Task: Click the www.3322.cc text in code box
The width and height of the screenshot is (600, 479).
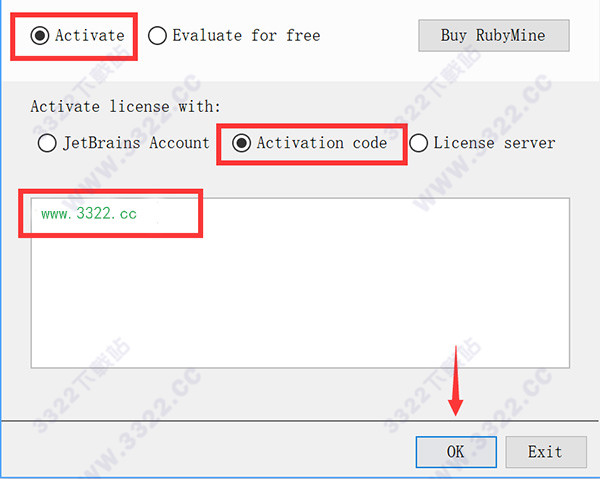Action: (89, 213)
